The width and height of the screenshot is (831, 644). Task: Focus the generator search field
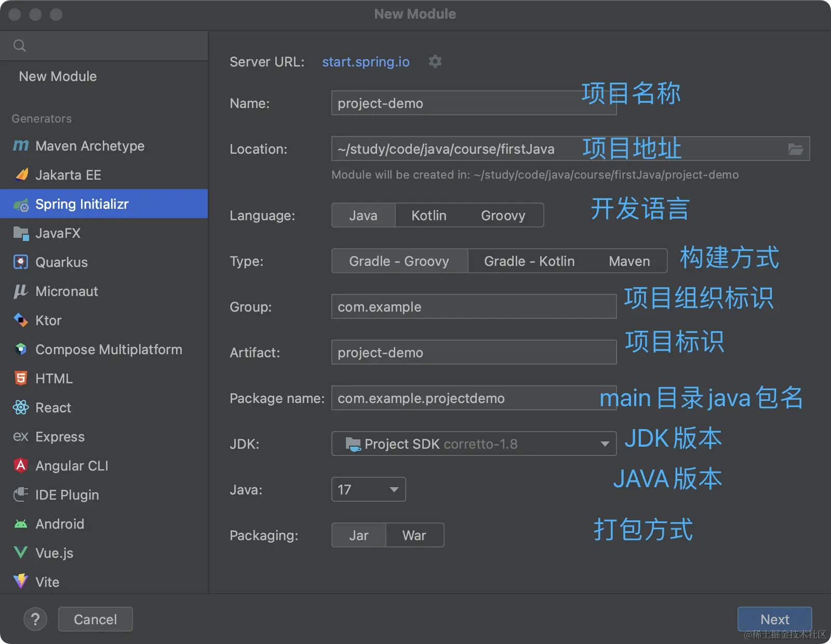[104, 46]
